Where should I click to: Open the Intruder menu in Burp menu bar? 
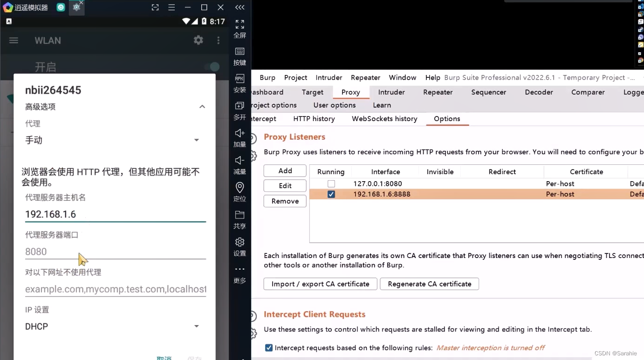(x=329, y=77)
